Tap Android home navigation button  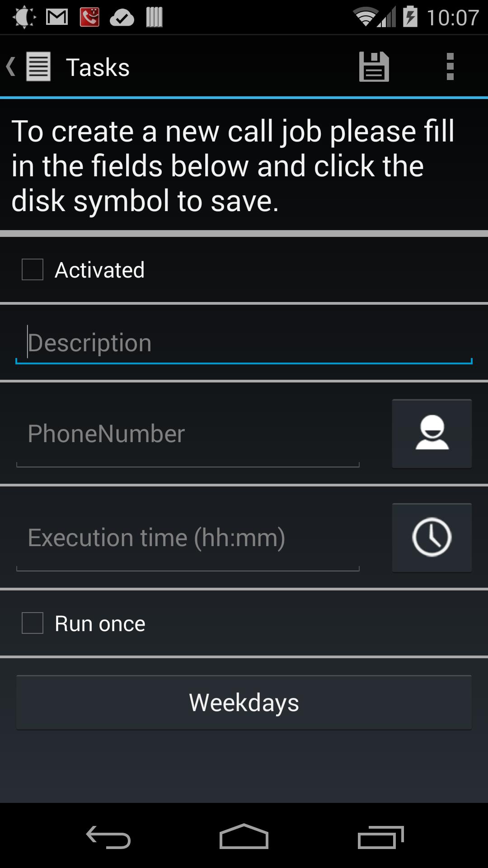(x=244, y=836)
